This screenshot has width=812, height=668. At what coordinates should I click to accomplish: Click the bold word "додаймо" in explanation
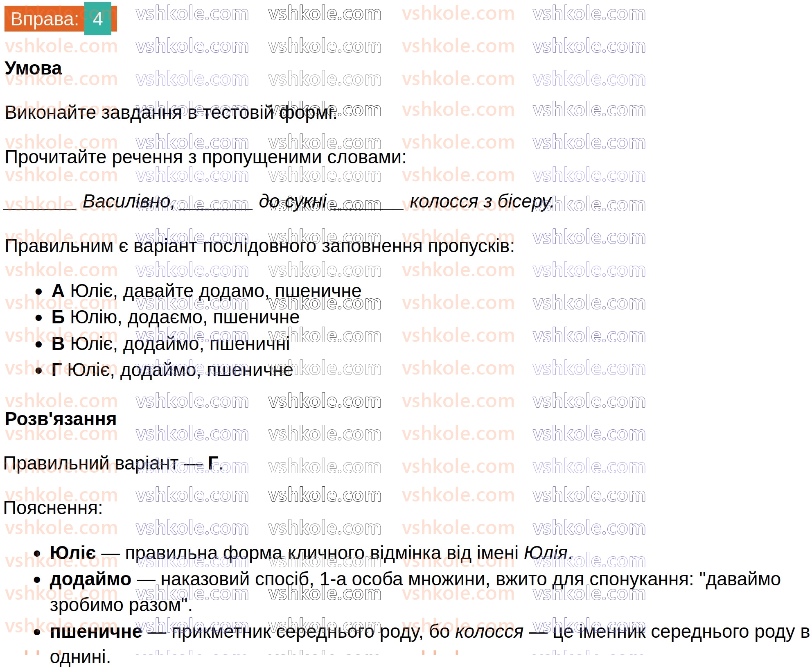point(90,579)
